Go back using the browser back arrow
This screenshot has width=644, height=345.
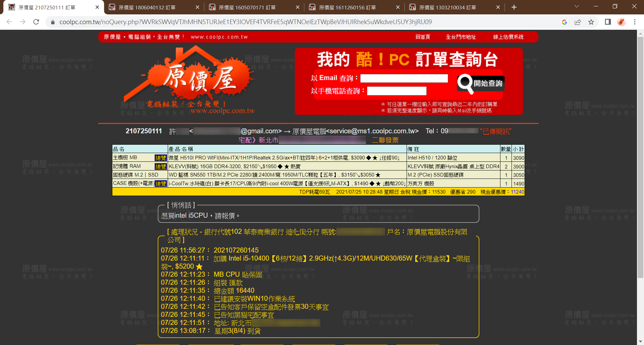click(9, 22)
